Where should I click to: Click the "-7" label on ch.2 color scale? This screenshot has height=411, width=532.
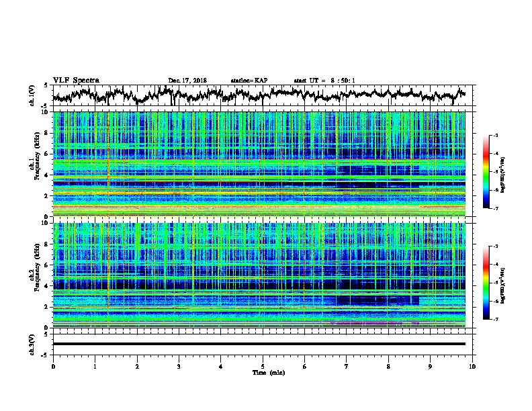coord(495,319)
